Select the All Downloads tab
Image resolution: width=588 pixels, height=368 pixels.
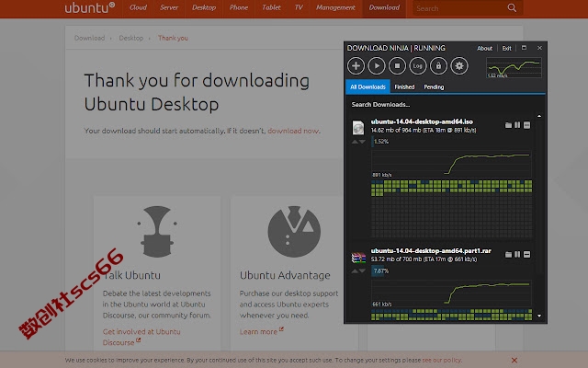tap(367, 86)
